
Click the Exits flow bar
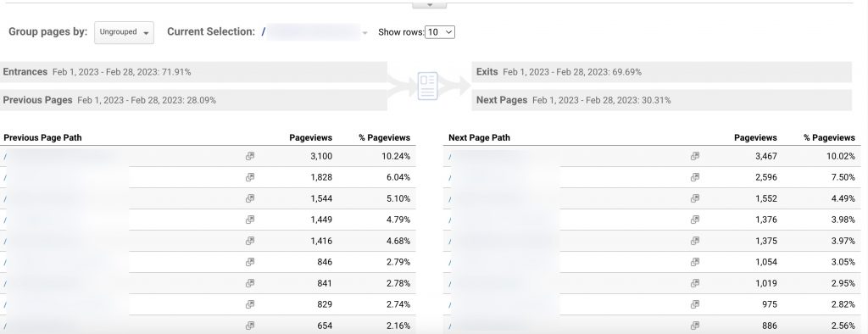[661, 72]
